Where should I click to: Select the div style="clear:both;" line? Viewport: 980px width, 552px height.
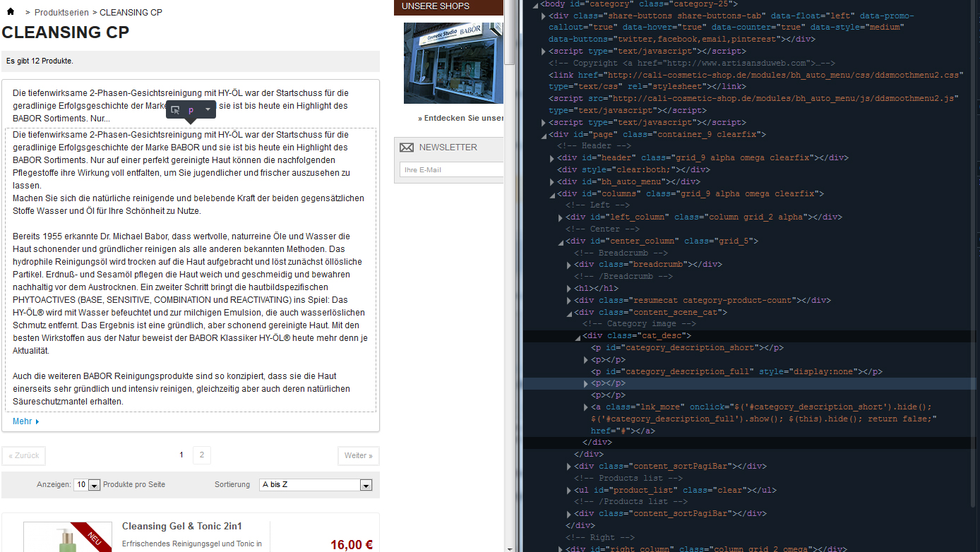633,169
